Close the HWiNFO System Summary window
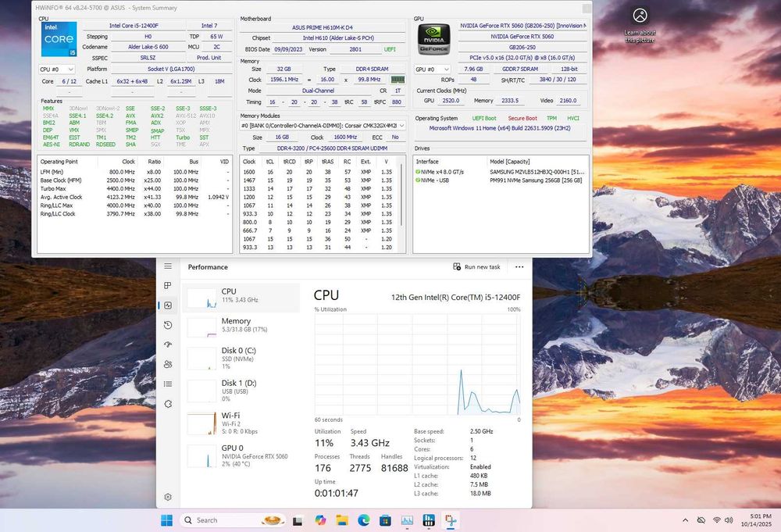The width and height of the screenshot is (781, 532). click(587, 8)
